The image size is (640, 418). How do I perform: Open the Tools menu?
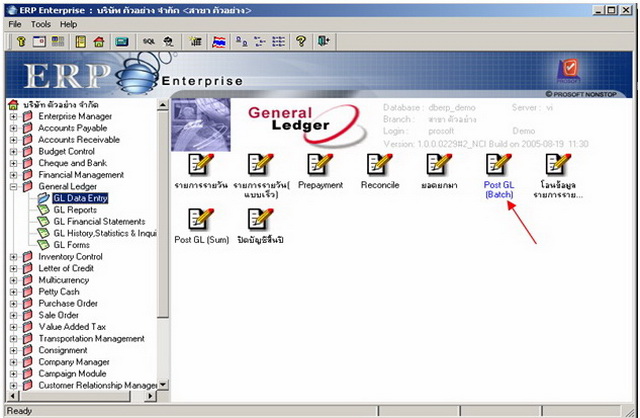pyautogui.click(x=41, y=24)
